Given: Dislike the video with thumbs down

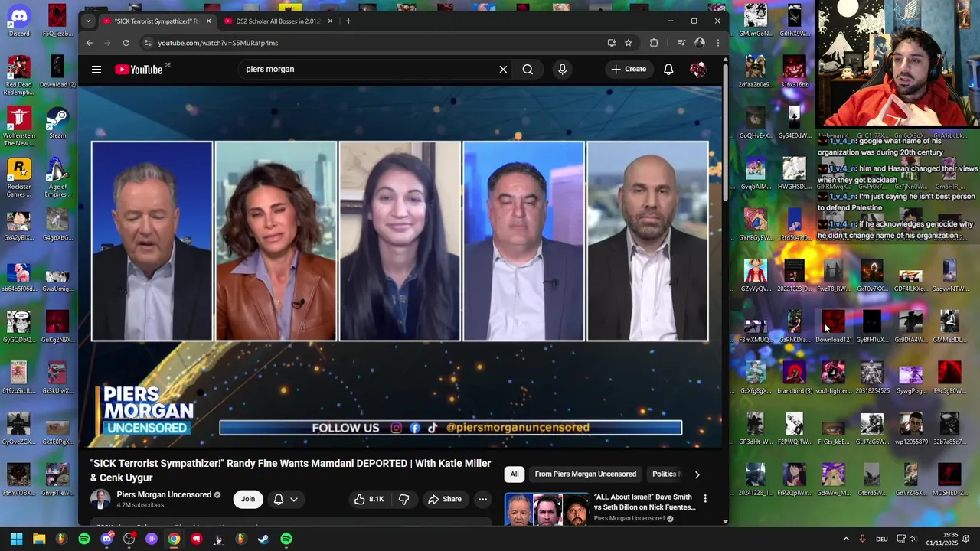Looking at the screenshot, I should 403,499.
